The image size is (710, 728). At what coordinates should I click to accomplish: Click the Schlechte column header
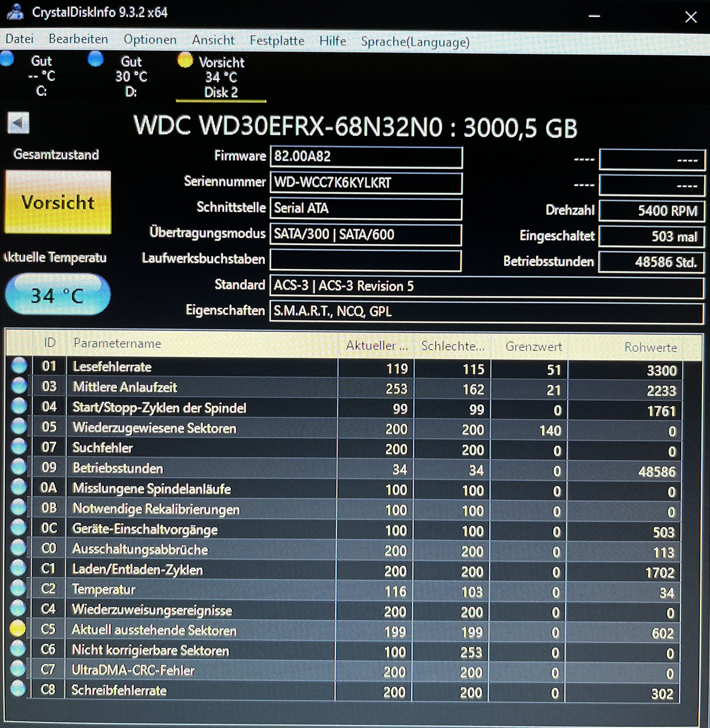(x=453, y=346)
